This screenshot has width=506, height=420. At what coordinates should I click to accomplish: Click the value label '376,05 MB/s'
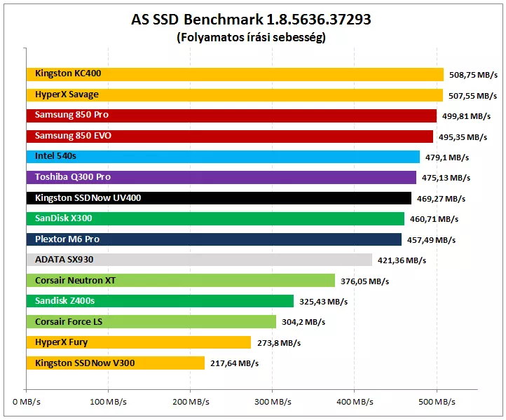[364, 281]
